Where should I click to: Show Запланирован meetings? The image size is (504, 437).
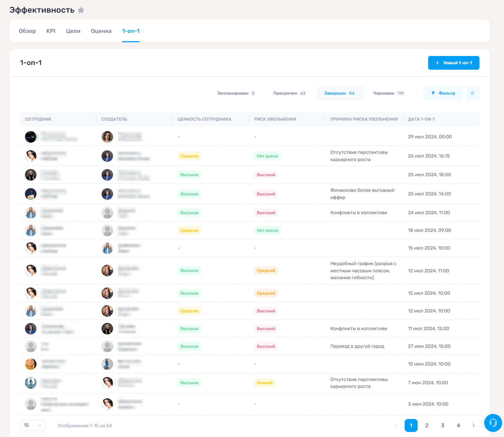(237, 93)
